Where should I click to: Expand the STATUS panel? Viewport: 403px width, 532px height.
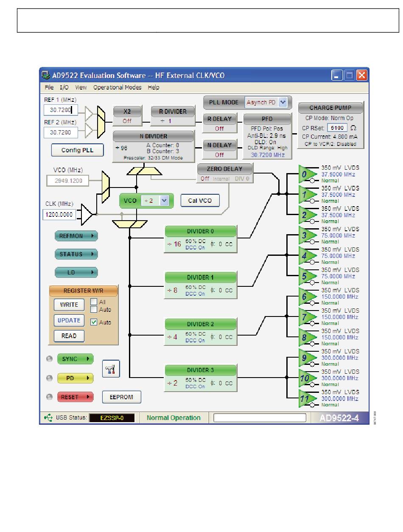click(x=76, y=254)
